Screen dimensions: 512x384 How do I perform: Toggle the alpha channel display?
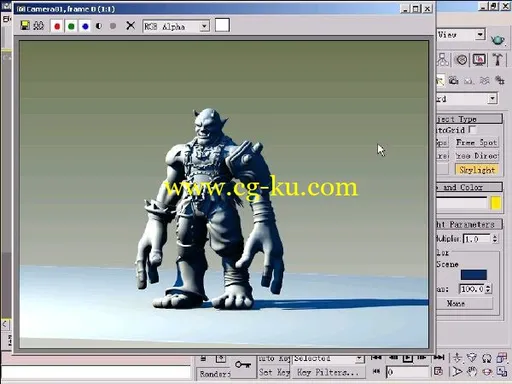click(x=99, y=26)
